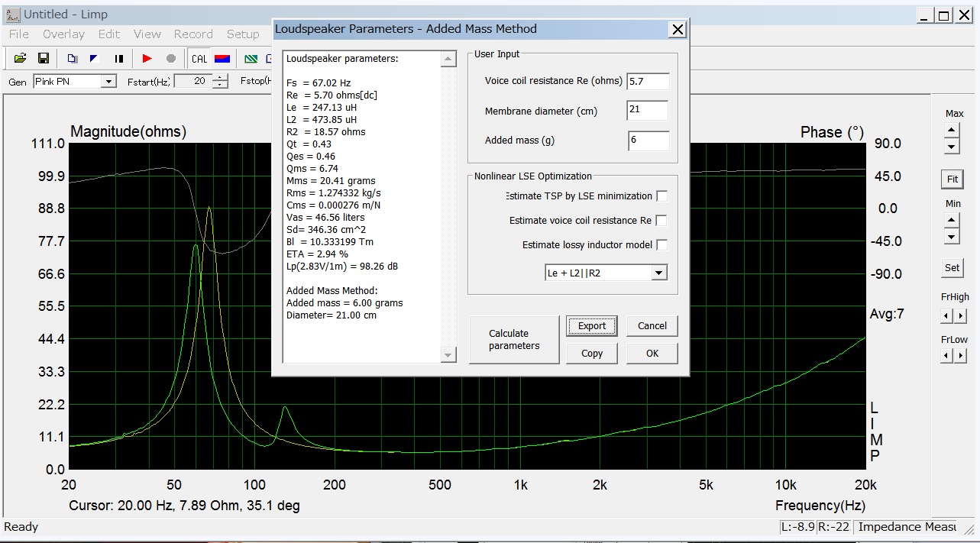The height and width of the screenshot is (543, 980).
Task: Open the Gen Pink PN dropdown
Action: [x=108, y=81]
